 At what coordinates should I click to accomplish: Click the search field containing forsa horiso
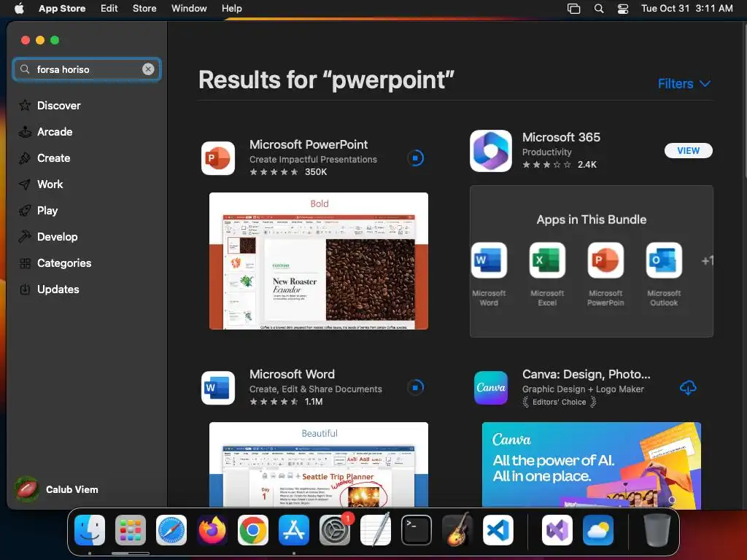tap(87, 69)
